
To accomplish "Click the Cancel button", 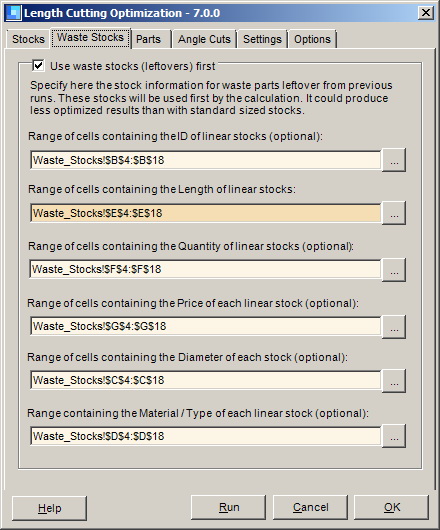I will coord(310,507).
